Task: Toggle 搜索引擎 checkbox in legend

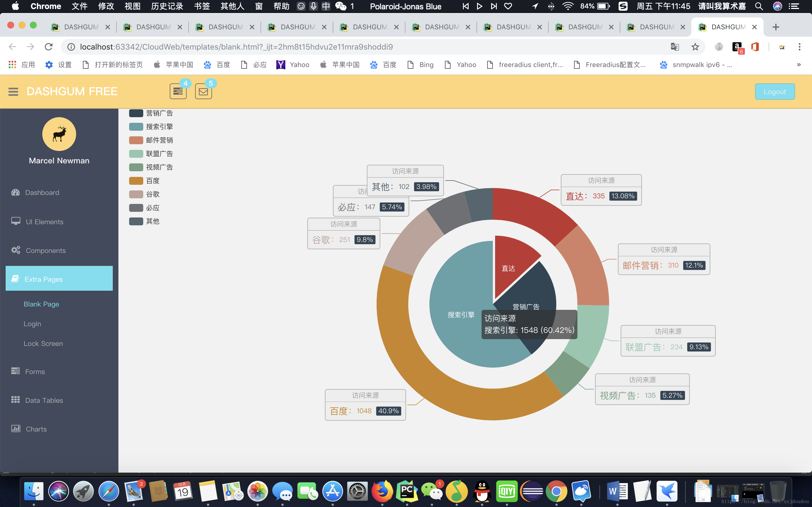Action: click(x=136, y=127)
